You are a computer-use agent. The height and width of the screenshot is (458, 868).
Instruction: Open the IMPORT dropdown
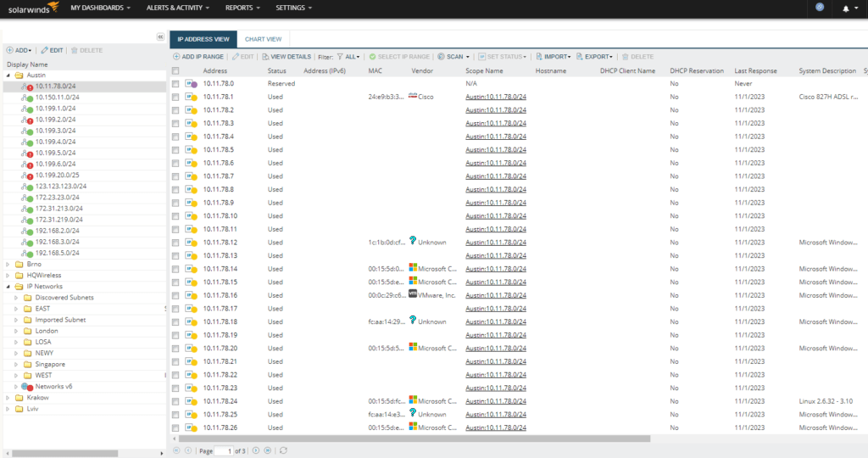tap(553, 57)
